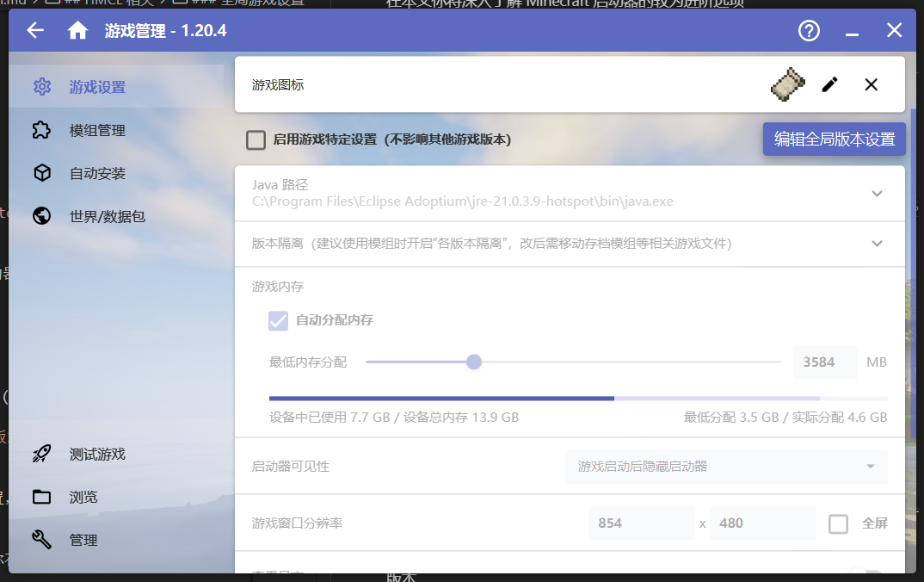Viewport: 924px width, 582px height.
Task: Enable 启用游戏特定设置 checkbox
Action: point(256,139)
